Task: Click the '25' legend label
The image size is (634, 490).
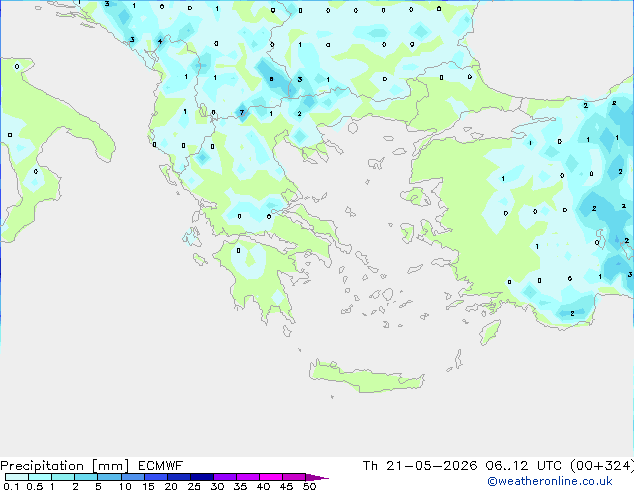Action: point(194,486)
